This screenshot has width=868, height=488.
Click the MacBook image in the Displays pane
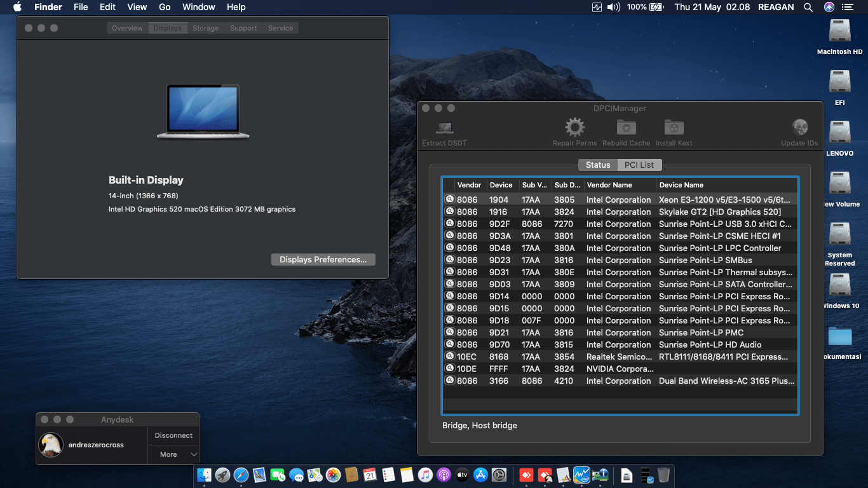pyautogui.click(x=203, y=111)
